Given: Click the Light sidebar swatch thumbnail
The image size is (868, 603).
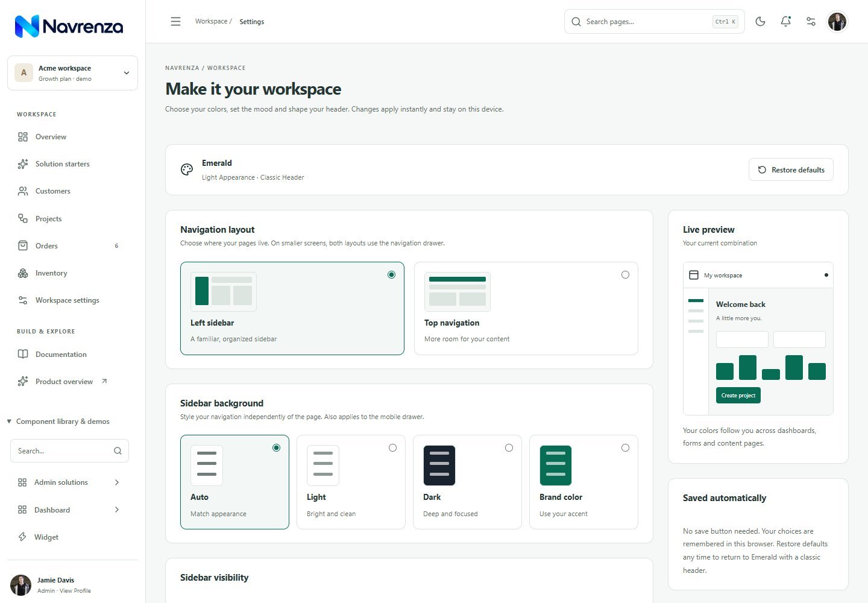Looking at the screenshot, I should pyautogui.click(x=323, y=466).
